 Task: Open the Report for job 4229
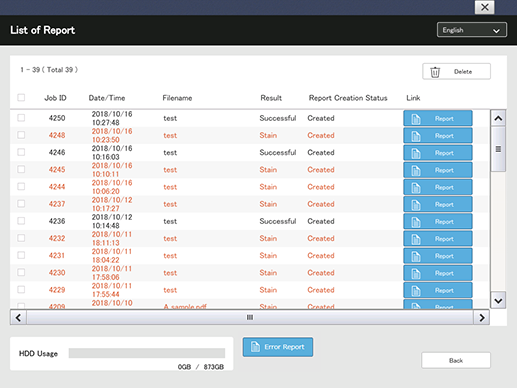point(438,290)
